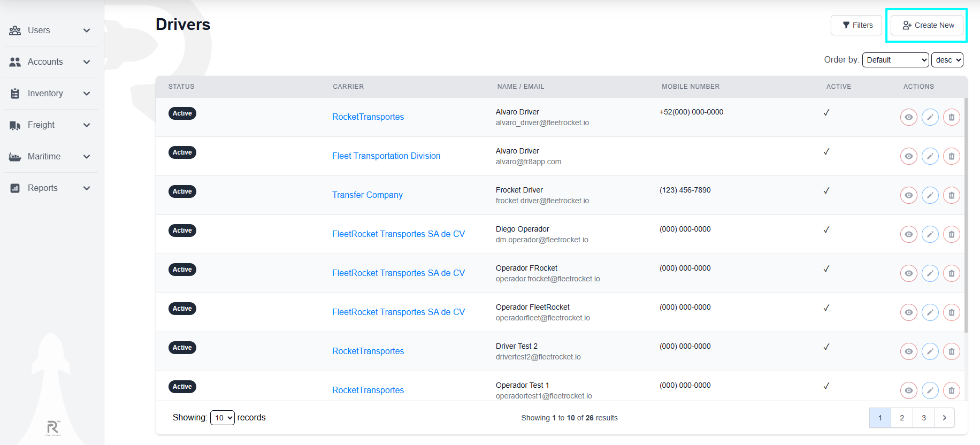Delete the Operador FRocket record
This screenshot has width=980, height=445.
pyautogui.click(x=951, y=273)
